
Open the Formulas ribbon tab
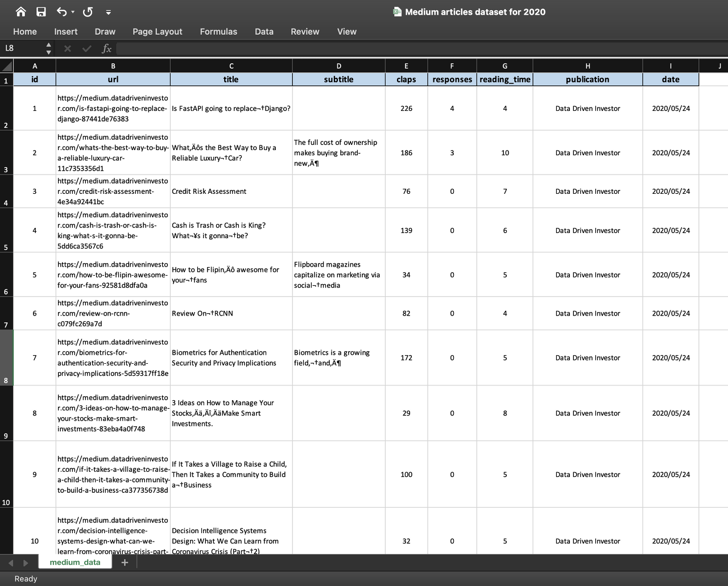coord(218,32)
